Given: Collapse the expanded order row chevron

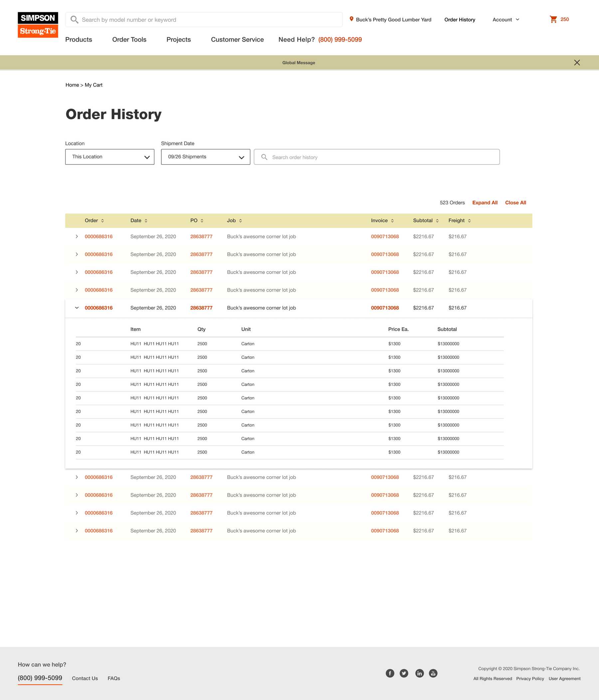Looking at the screenshot, I should (77, 308).
